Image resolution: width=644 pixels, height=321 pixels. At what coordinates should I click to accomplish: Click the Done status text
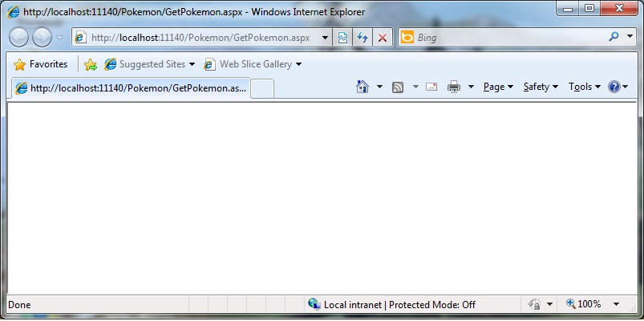[x=19, y=305]
